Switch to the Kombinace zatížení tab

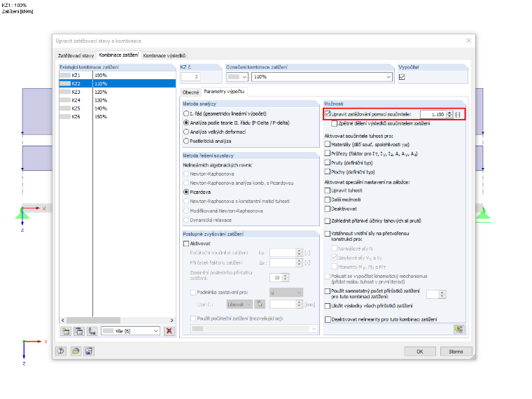click(x=119, y=55)
